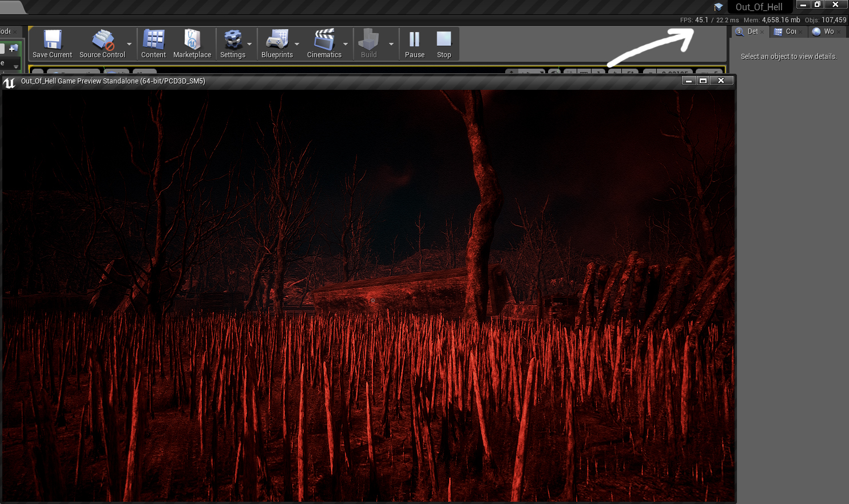
Task: Maximize the Game Preview Standalone window
Action: click(x=703, y=81)
